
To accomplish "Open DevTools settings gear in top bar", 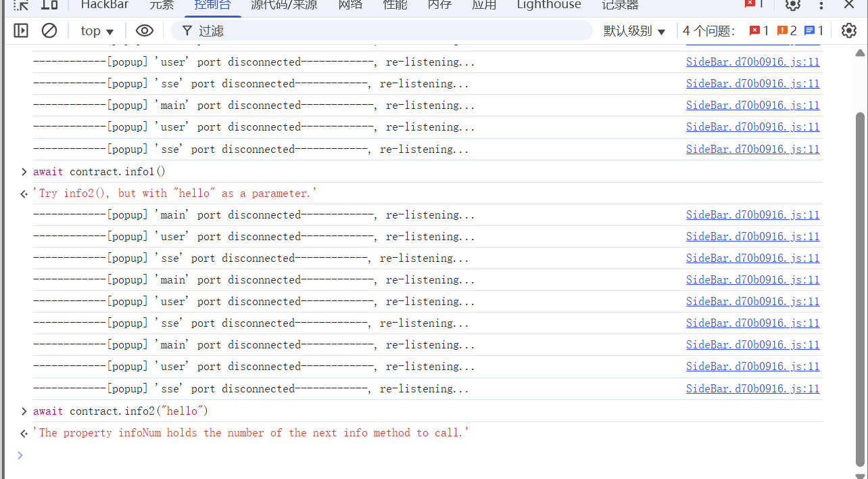I will (x=792, y=5).
